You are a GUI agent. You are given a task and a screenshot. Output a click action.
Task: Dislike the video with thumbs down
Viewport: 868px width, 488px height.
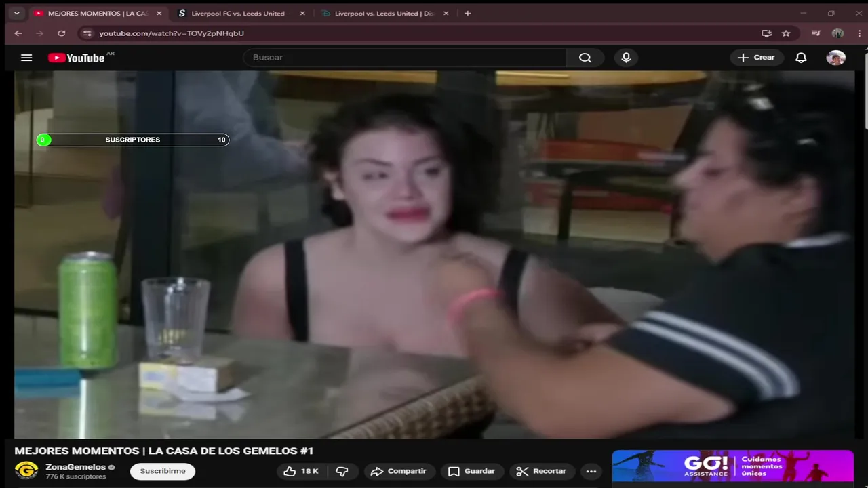click(x=342, y=471)
